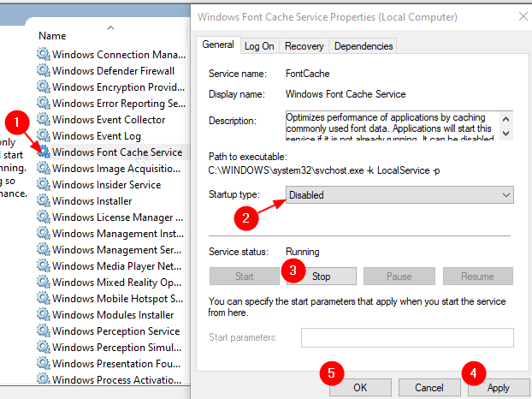Click the FontCache service name value
Image resolution: width=532 pixels, height=399 pixels.
pyautogui.click(x=307, y=74)
